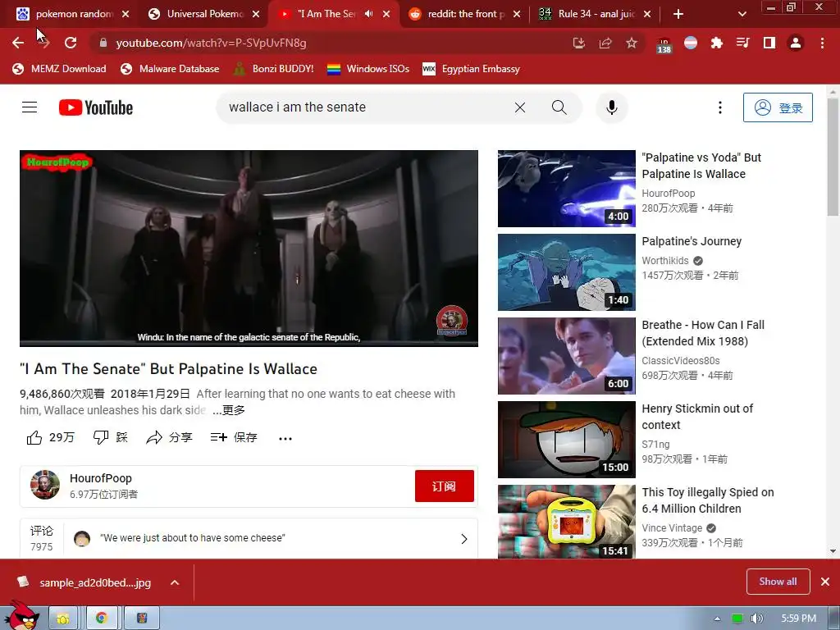Open Chrome from the taskbar
The image size is (840, 630).
tap(101, 619)
